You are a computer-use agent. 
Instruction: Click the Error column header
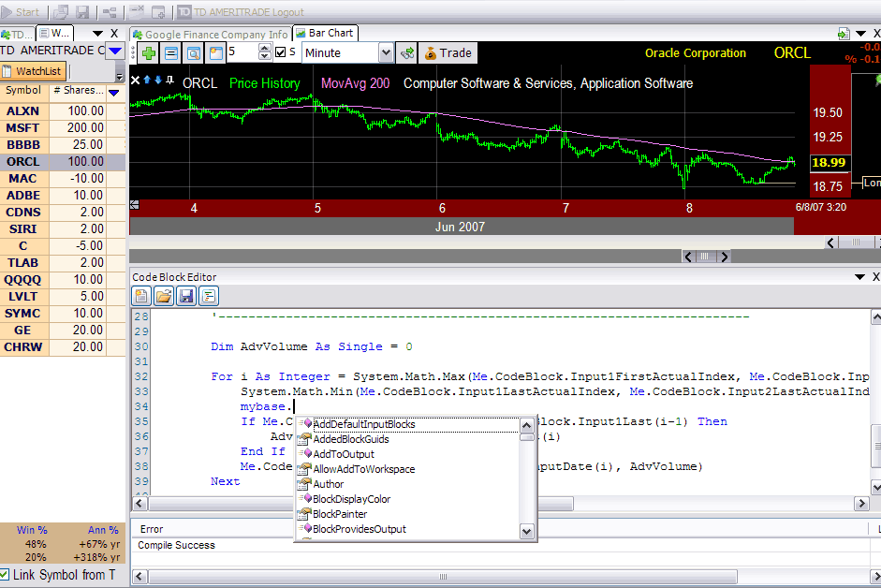[x=152, y=529]
